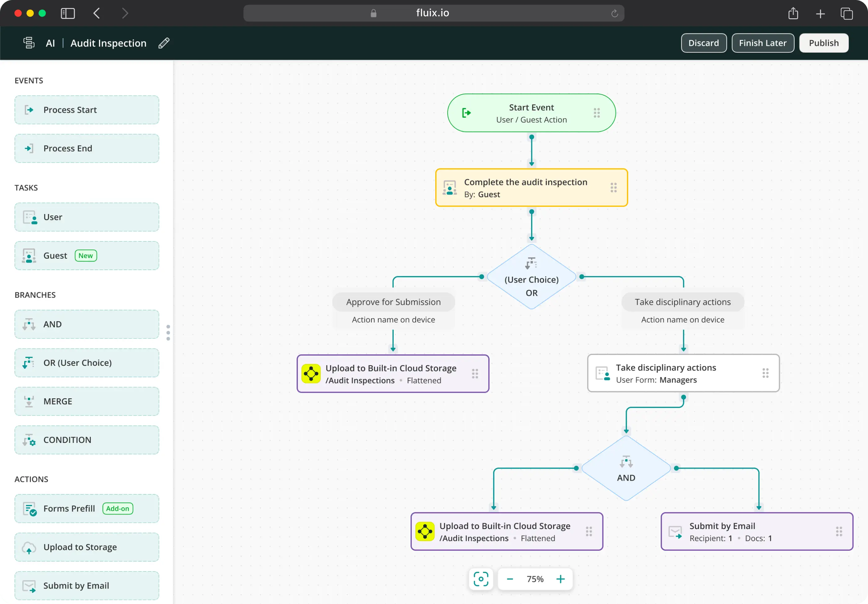Click the sidebar resize handle dots
The width and height of the screenshot is (868, 604).
coord(168,332)
